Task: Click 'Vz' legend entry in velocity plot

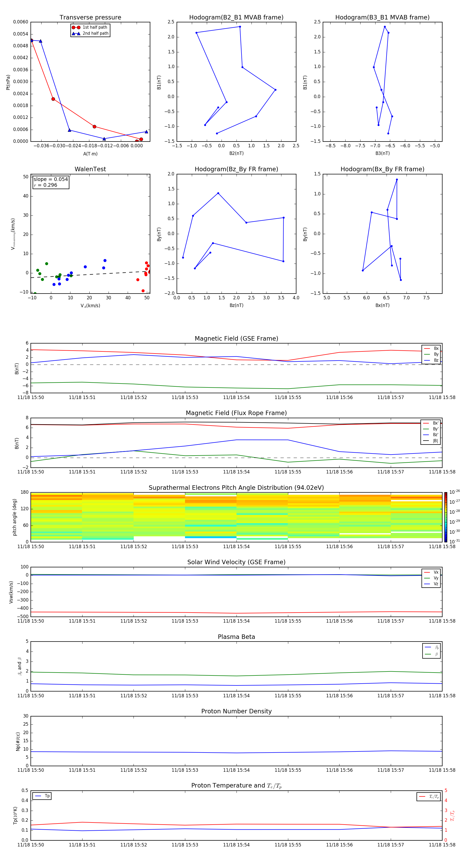Action: pyautogui.click(x=431, y=584)
